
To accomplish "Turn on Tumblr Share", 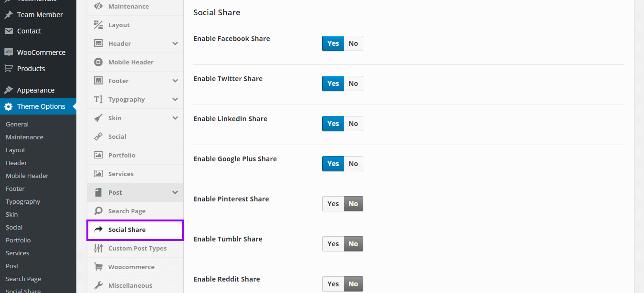I will (333, 244).
